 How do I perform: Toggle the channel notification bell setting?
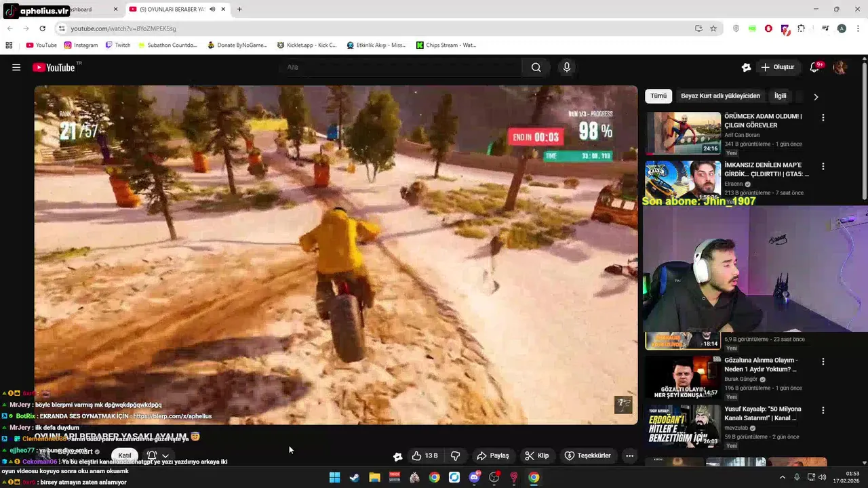(152, 455)
